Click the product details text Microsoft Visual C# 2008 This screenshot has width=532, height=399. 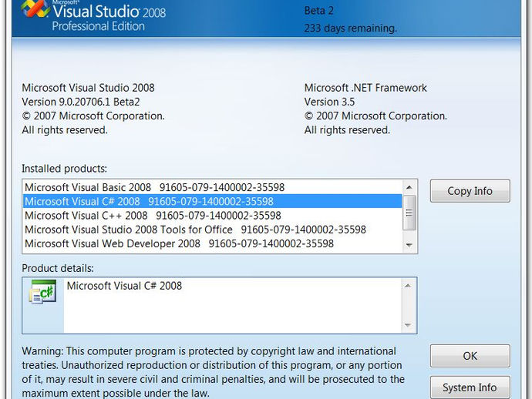point(124,286)
